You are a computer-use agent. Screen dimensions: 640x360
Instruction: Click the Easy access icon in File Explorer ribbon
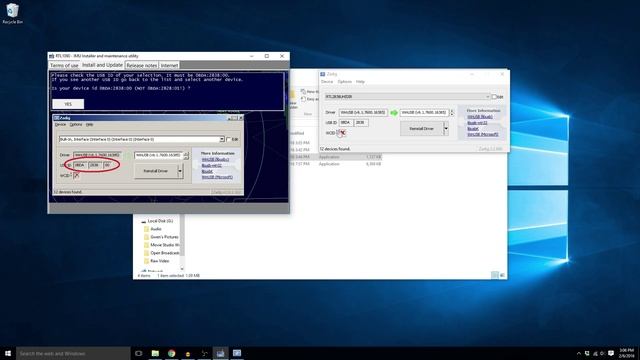(303, 99)
